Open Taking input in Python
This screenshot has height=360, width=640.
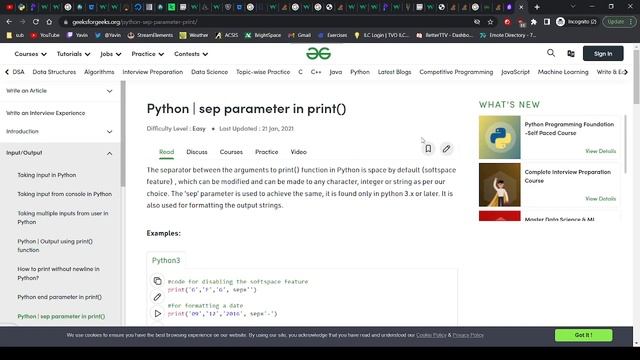coord(47,175)
